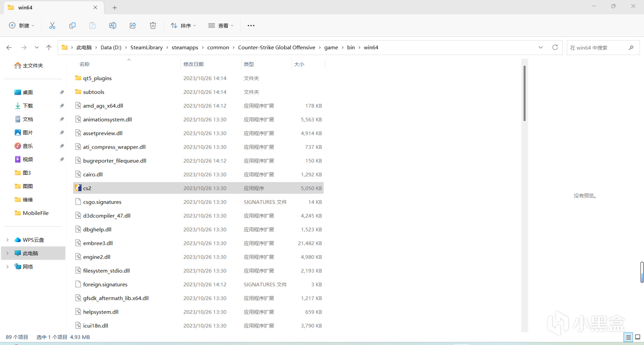Sort by 大小 column header

pyautogui.click(x=299, y=64)
